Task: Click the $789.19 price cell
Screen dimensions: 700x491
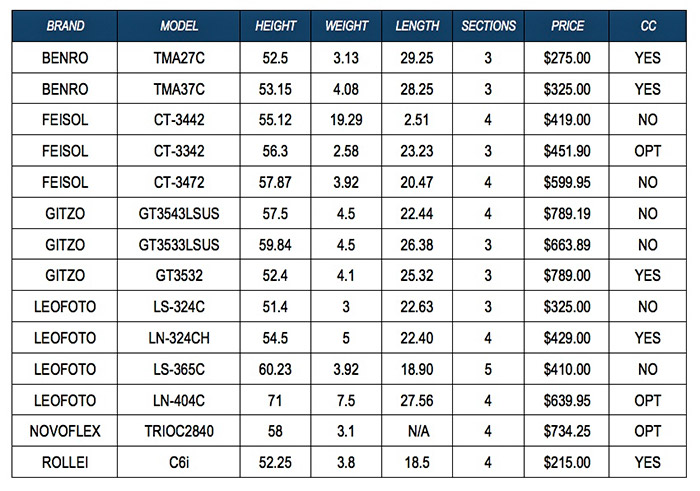Action: (568, 212)
